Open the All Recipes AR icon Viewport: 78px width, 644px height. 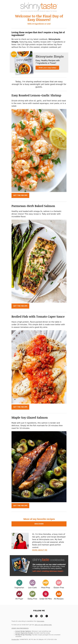coord(59,594)
